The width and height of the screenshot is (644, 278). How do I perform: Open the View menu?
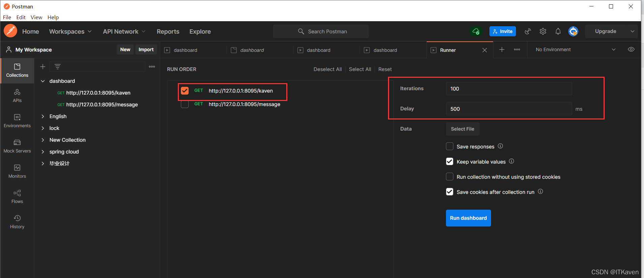[x=36, y=17]
